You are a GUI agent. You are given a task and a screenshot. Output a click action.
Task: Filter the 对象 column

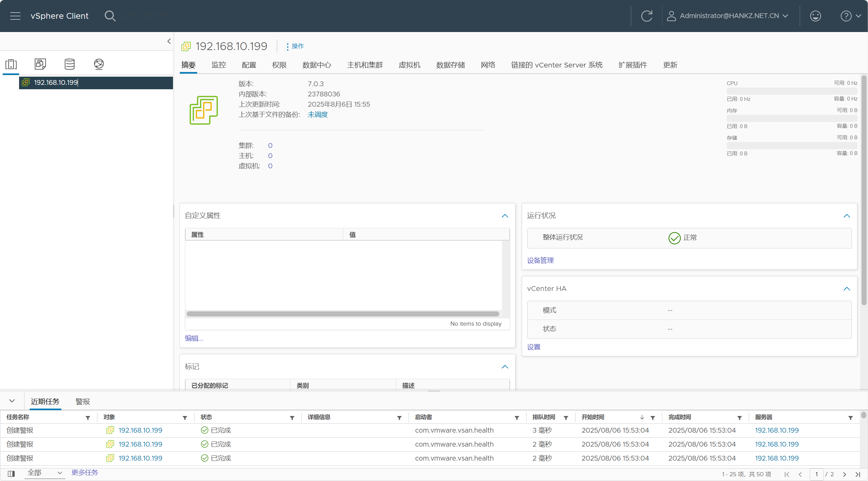click(185, 418)
